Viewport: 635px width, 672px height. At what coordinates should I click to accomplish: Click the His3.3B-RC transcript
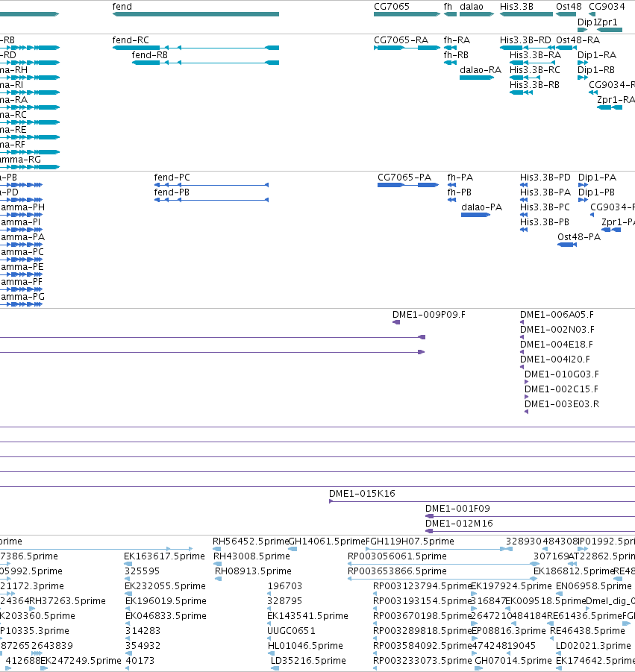coord(525,78)
